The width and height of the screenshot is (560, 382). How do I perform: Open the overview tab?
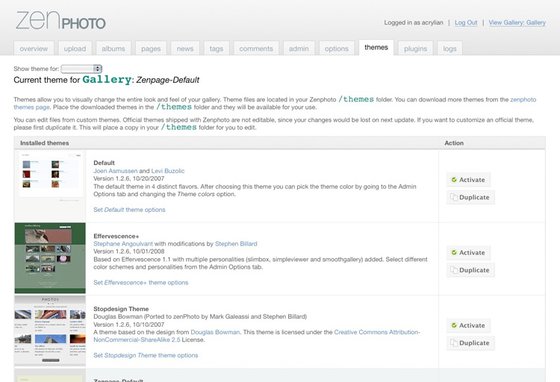coord(34,49)
